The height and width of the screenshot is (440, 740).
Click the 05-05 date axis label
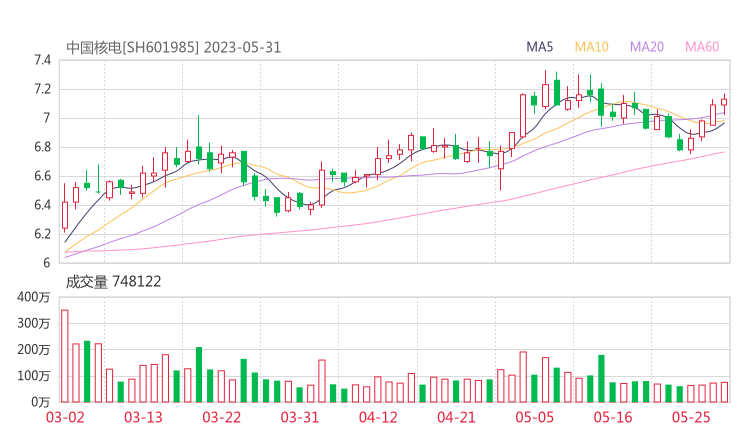(534, 417)
